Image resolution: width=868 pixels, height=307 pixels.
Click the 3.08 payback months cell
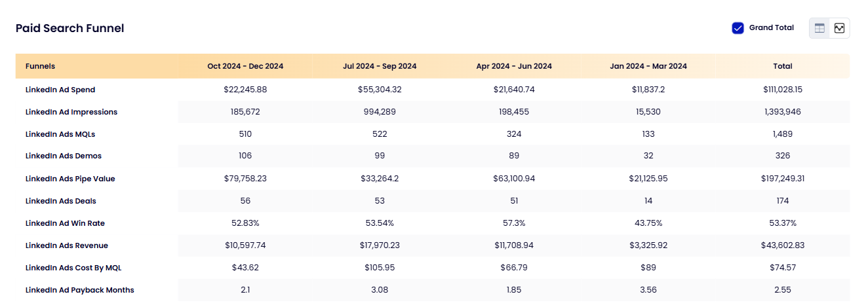[380, 290]
